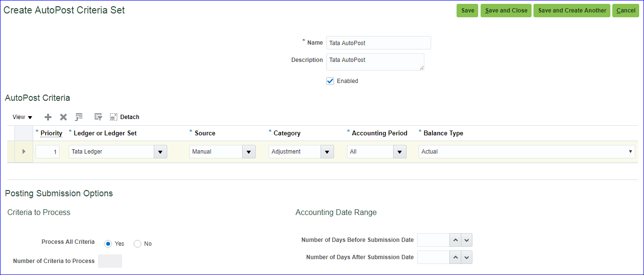Viewport: 644px width, 275px height.
Task: Open the View menu
Action: click(22, 117)
